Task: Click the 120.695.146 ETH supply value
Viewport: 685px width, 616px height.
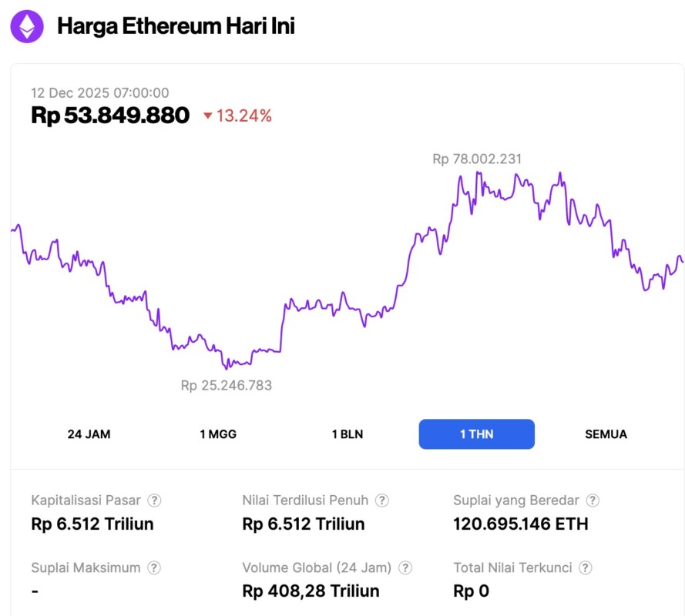Action: pos(521,524)
